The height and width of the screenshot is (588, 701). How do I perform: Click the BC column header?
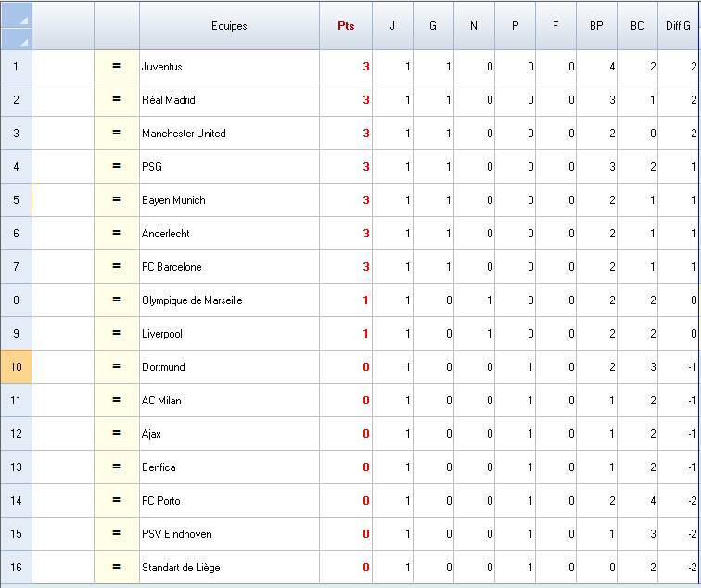(x=637, y=26)
